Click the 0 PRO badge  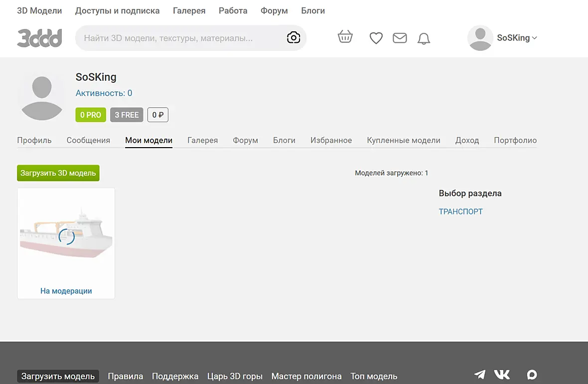(91, 115)
